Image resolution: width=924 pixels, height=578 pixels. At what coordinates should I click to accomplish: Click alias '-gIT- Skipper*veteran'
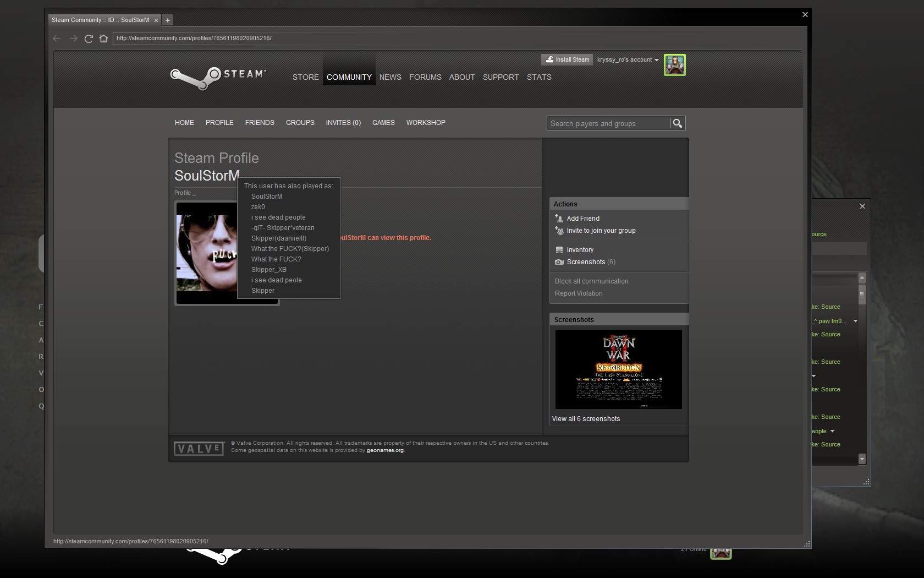(x=283, y=228)
